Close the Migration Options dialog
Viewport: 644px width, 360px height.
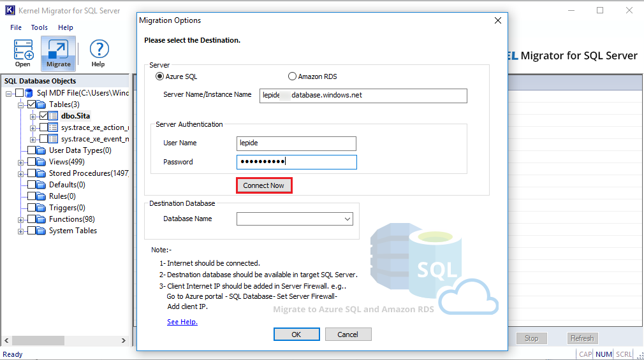tap(498, 20)
